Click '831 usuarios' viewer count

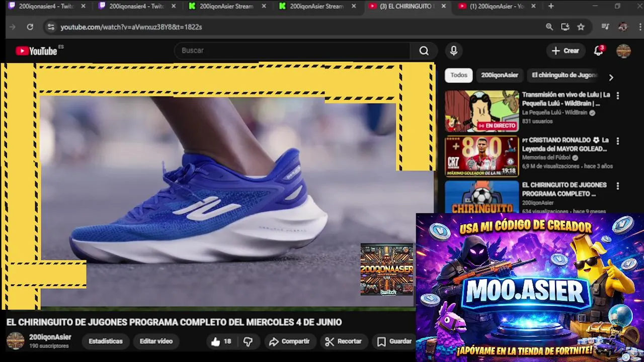pos(537,122)
